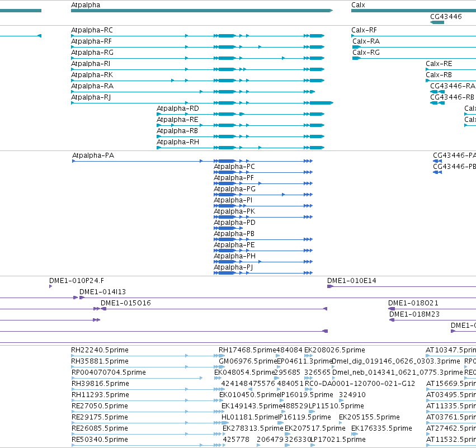This screenshot has width=476, height=448.
Task: Select the Atpalpha-RD transcript label
Action: [x=177, y=109]
